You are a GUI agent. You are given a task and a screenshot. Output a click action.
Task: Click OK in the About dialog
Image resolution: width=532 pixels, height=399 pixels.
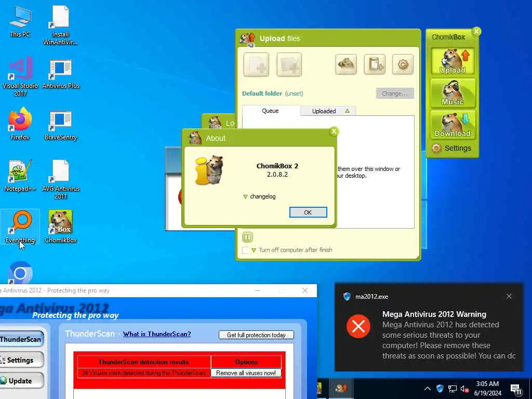pos(308,212)
